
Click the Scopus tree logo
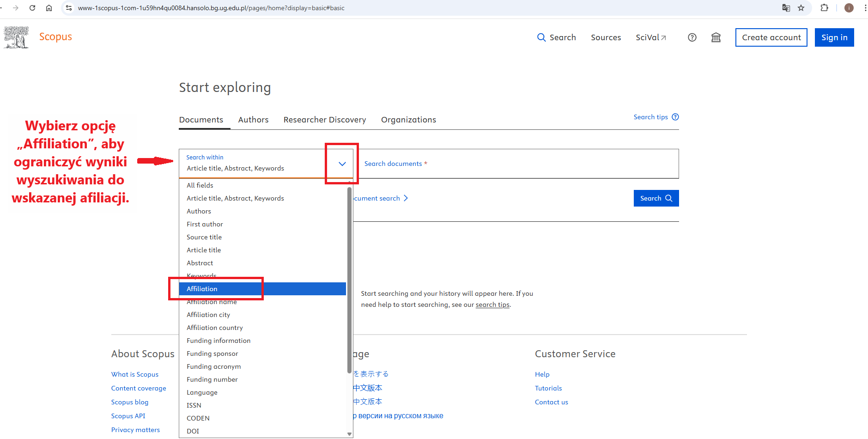(x=16, y=37)
